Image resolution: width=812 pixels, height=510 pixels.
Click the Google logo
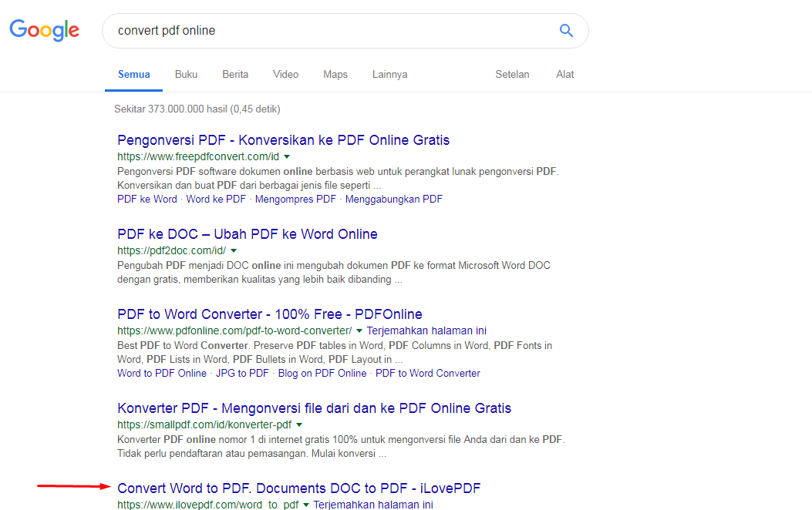(45, 30)
